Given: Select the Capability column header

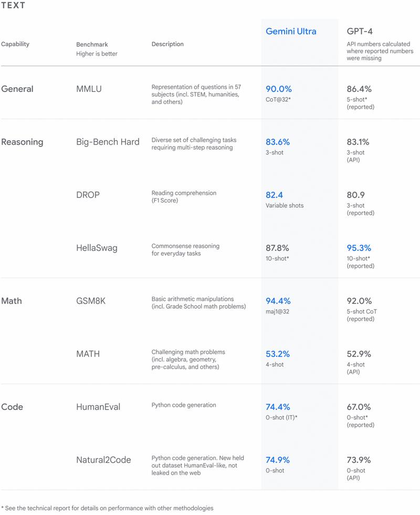Looking at the screenshot, I should tap(15, 44).
